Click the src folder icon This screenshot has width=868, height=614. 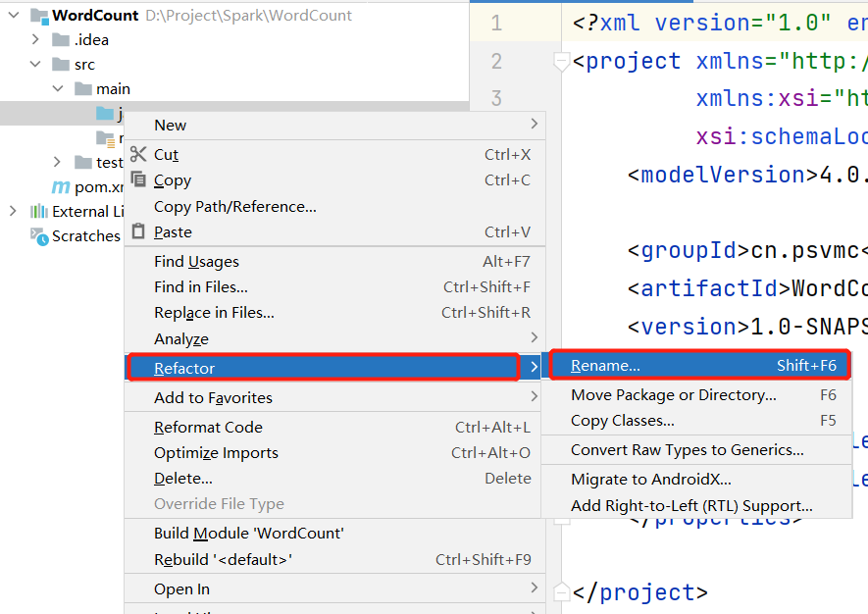click(x=61, y=65)
